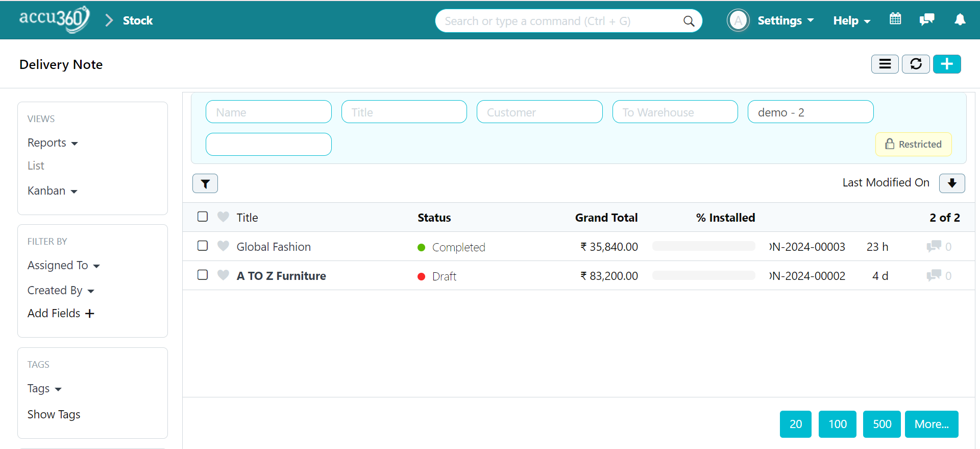Image resolution: width=980 pixels, height=449 pixels.
Task: Click the breadcrumb chevron before Stock
Action: (109, 20)
